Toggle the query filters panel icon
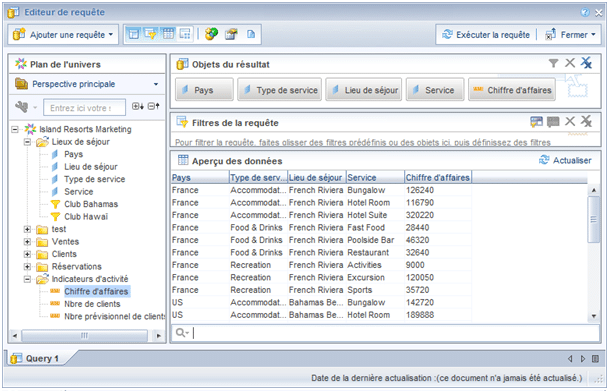Image resolution: width=609 pixels, height=391 pixels. tap(150, 35)
